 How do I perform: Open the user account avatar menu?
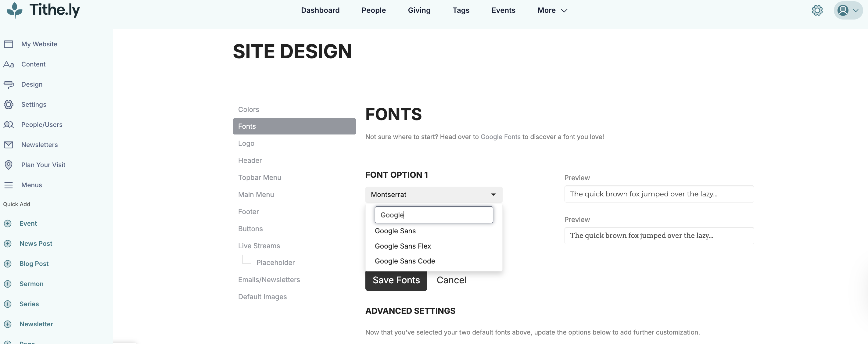pyautogui.click(x=848, y=10)
